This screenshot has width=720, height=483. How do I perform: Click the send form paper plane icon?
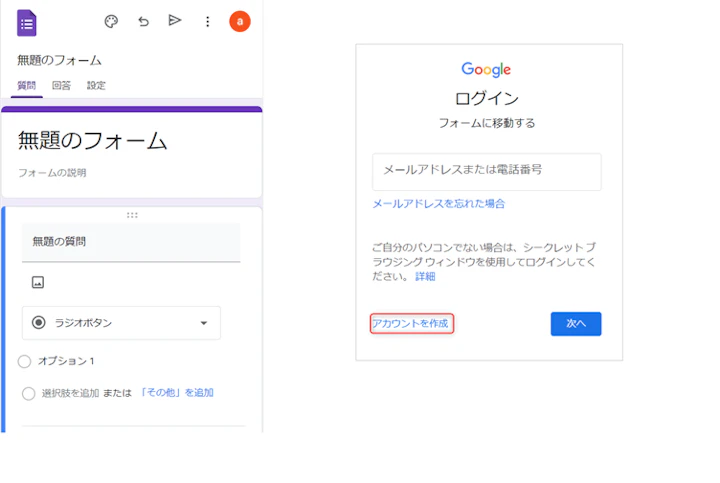175,21
